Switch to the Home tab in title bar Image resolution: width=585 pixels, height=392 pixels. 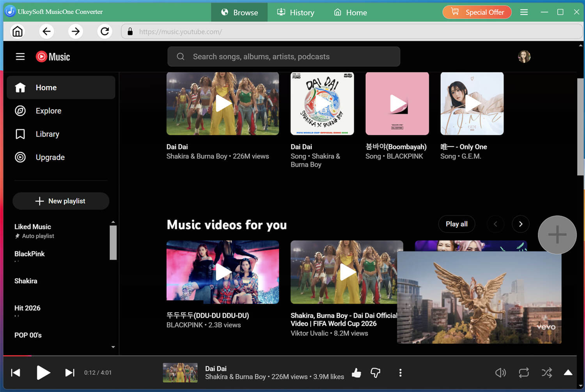click(350, 12)
